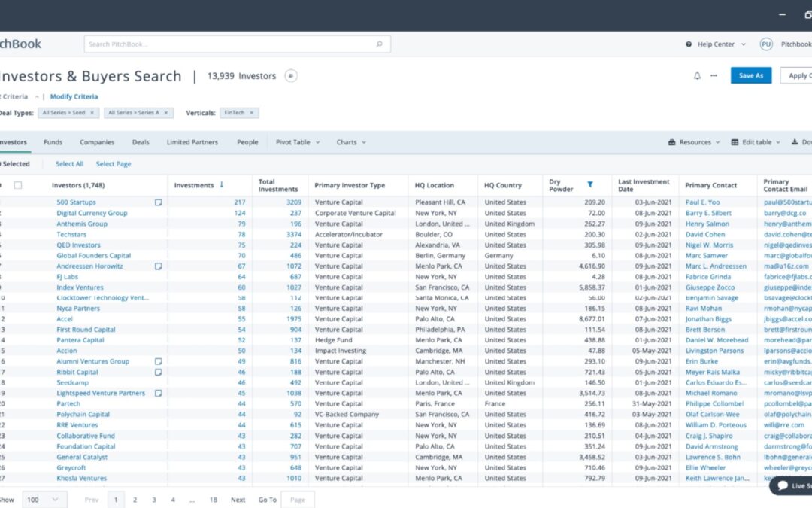This screenshot has height=508, width=812.
Task: Click investments count 217 for 500 Startups
Action: pos(239,202)
